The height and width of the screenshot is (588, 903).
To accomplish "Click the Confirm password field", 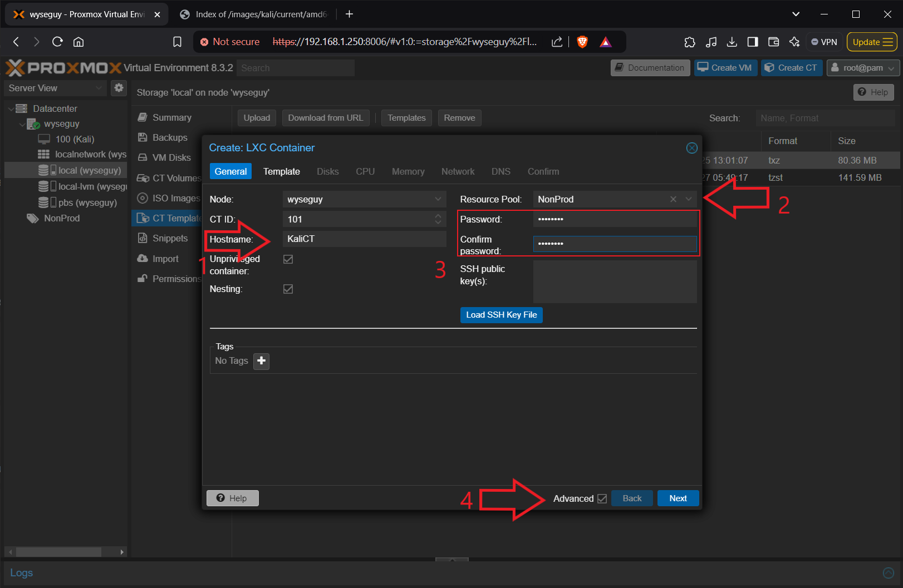I will coord(615,244).
